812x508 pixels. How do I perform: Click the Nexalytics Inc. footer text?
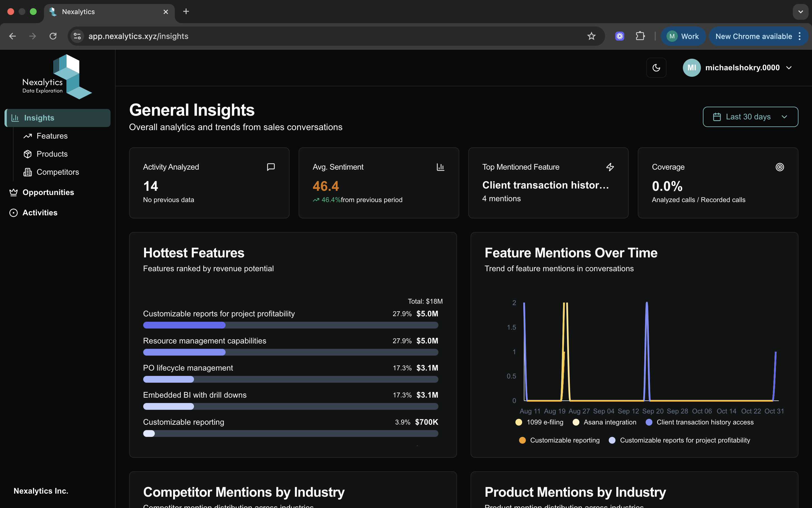tap(41, 491)
